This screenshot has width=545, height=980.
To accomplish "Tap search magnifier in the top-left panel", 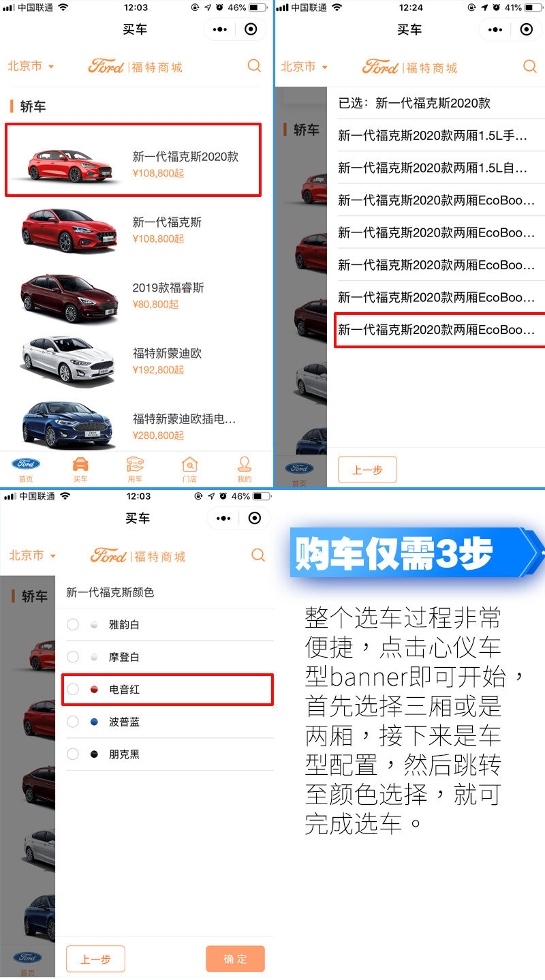I will [x=254, y=66].
